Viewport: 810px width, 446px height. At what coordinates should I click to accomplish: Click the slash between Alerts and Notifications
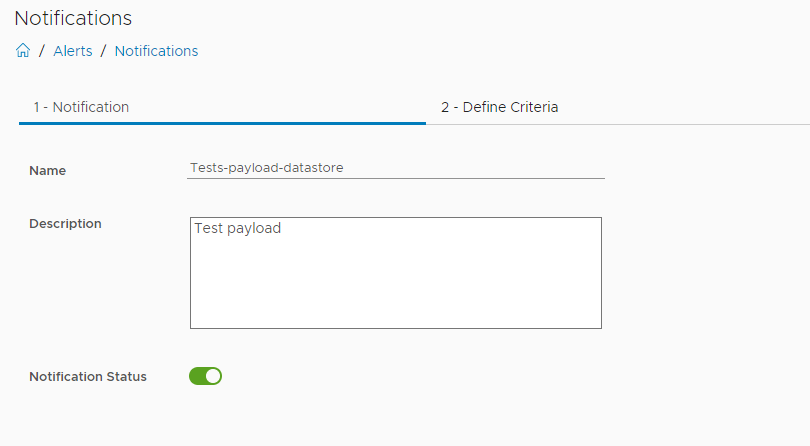click(x=104, y=51)
